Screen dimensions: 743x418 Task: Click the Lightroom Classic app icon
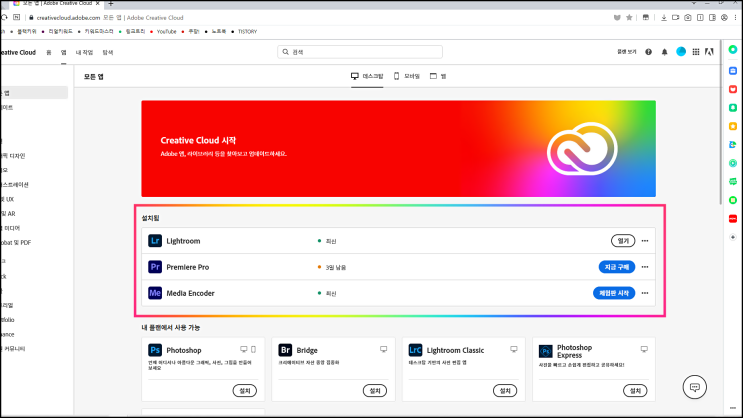(415, 350)
